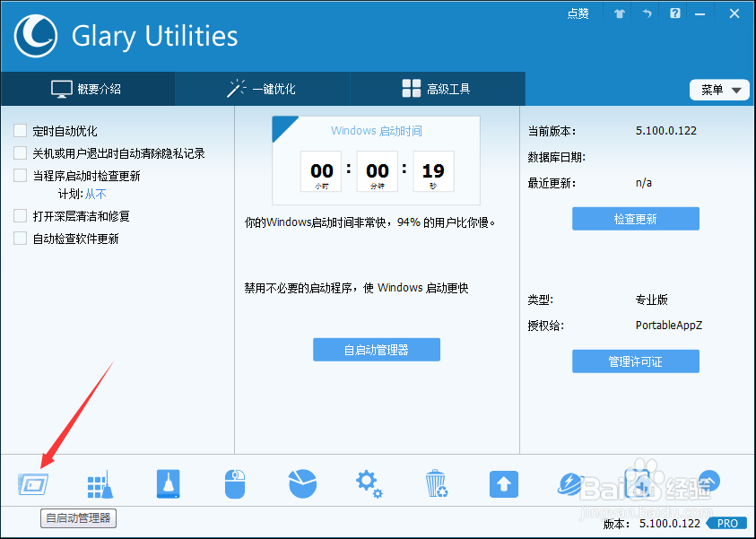Switch to the 概要介绍 tab
Image resolution: width=756 pixels, height=539 pixels.
[87, 89]
